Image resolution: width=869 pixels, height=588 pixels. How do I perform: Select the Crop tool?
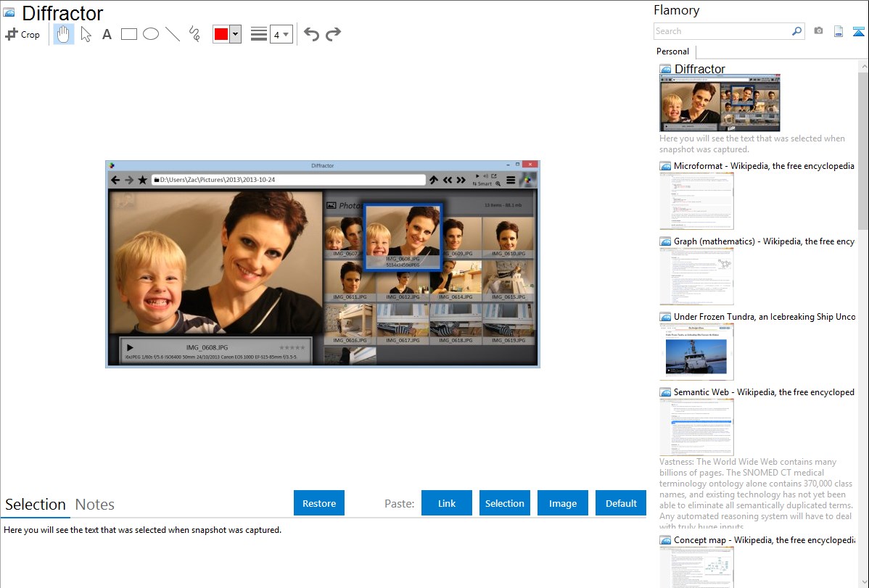pyautogui.click(x=22, y=34)
